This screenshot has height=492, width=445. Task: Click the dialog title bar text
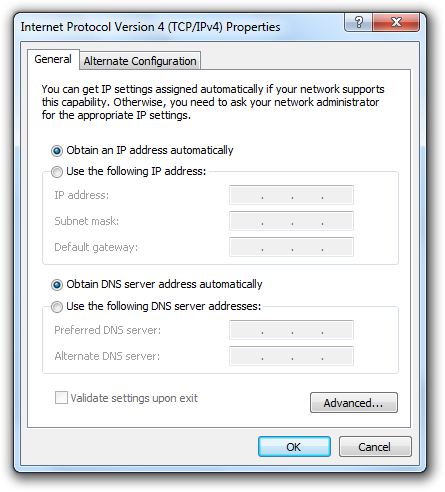click(150, 27)
